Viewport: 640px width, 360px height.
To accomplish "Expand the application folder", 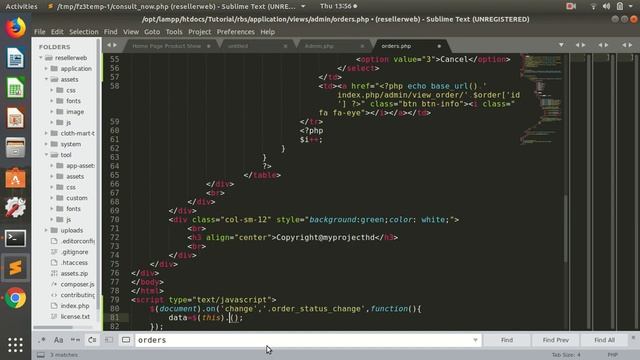I will pyautogui.click(x=46, y=69).
